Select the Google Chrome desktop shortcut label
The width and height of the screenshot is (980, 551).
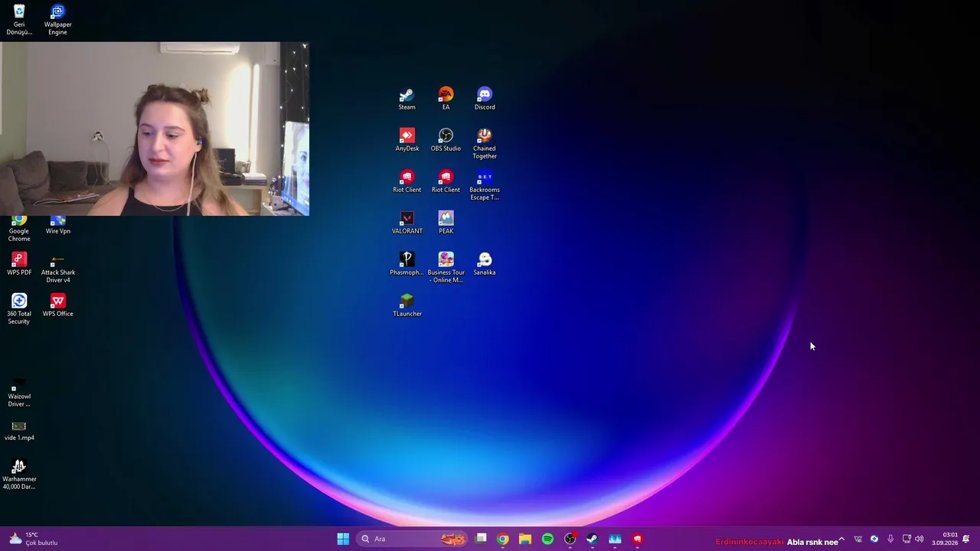19,235
